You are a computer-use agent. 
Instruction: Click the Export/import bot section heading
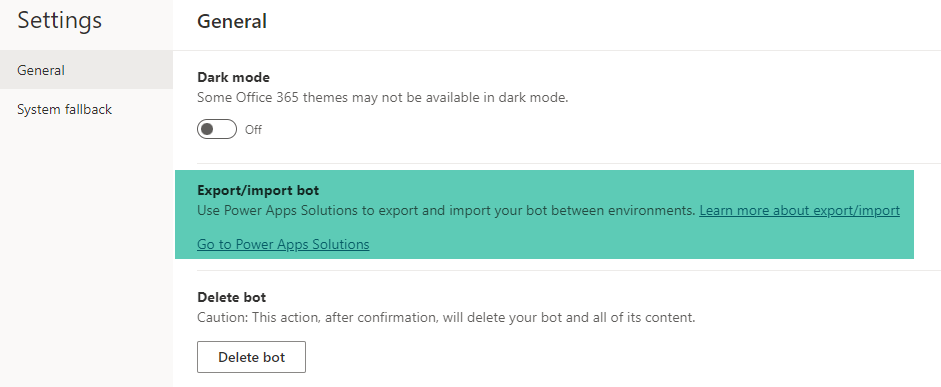pos(258,191)
